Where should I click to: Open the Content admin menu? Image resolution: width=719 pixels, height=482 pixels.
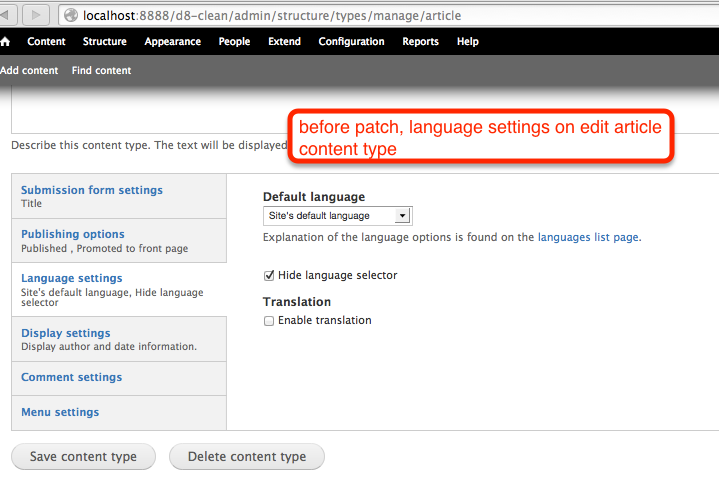point(46,42)
